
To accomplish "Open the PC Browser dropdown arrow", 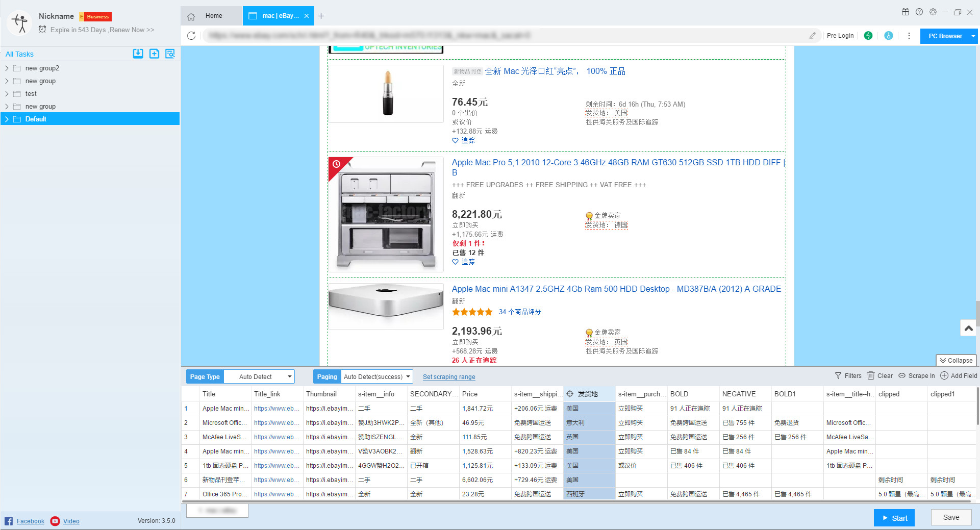I will tap(973, 36).
